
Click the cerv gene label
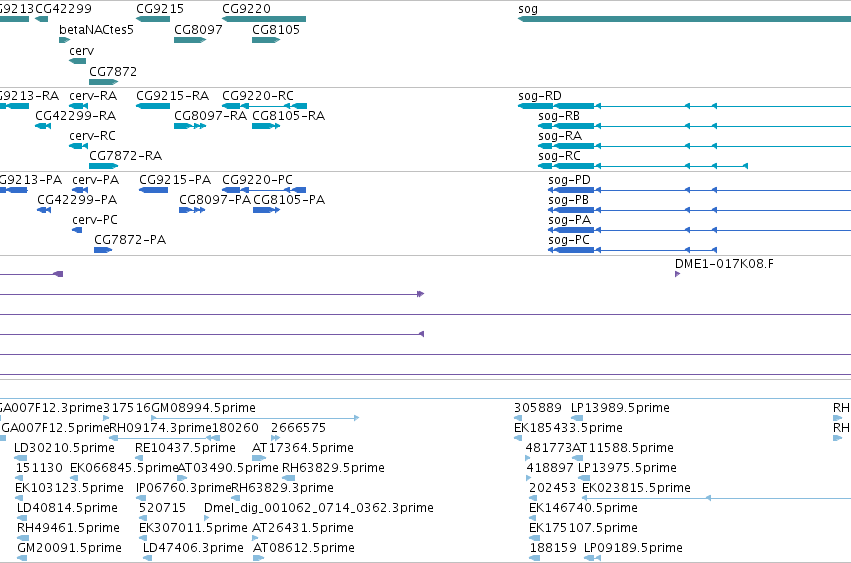[x=82, y=51]
